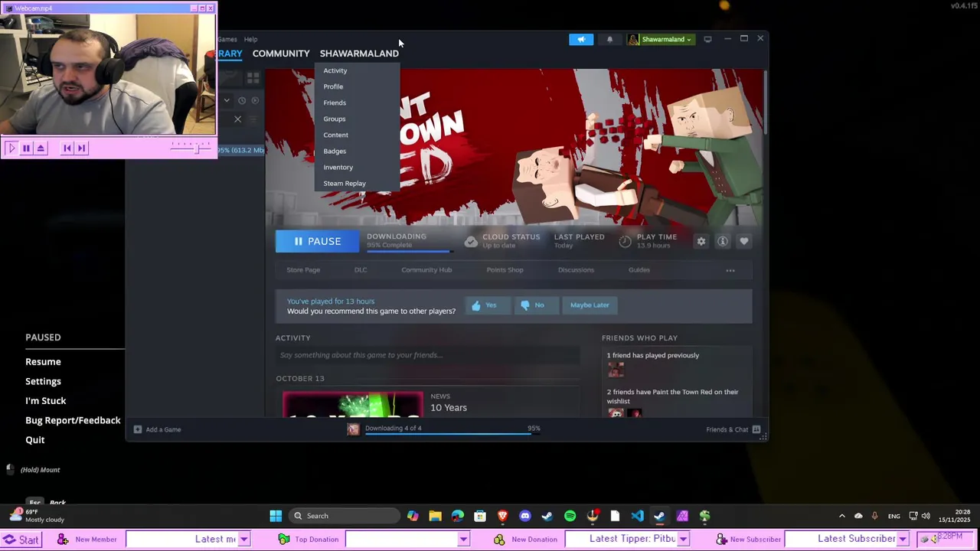
Task: Click the downloading game thumbnail in footer
Action: (x=353, y=429)
